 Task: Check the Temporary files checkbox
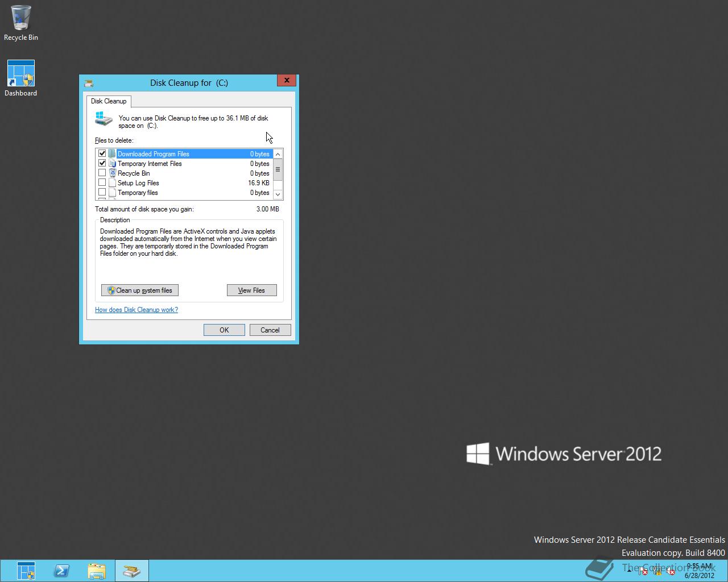[x=102, y=192]
